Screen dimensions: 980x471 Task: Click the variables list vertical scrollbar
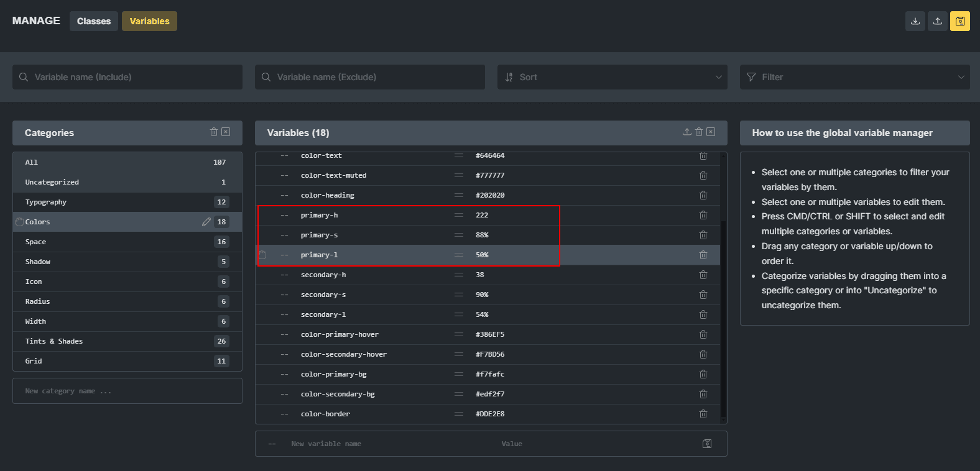723,311
